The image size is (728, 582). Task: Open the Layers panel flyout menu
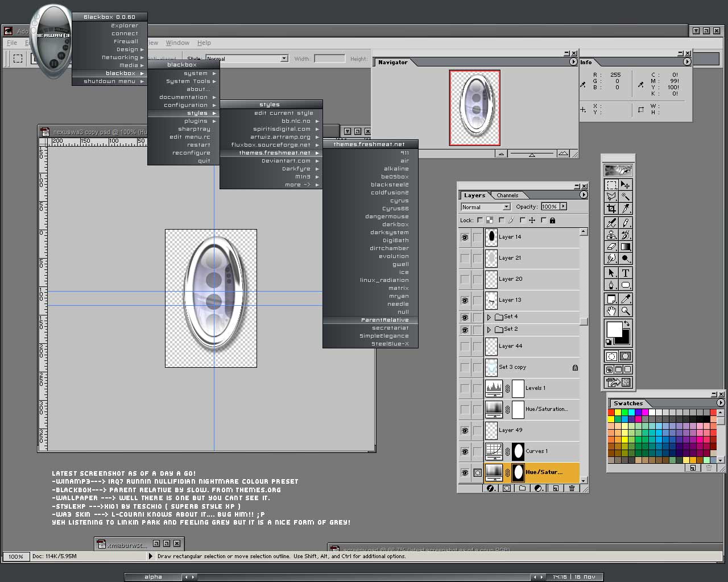(x=584, y=195)
